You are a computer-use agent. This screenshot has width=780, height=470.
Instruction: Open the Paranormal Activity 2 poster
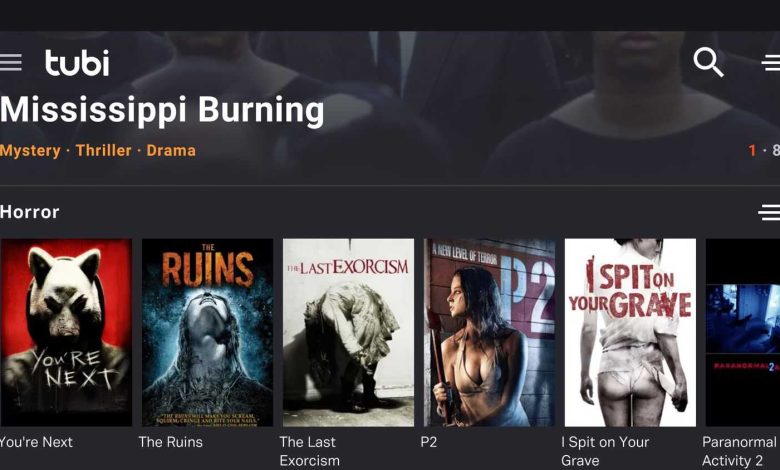(743, 332)
